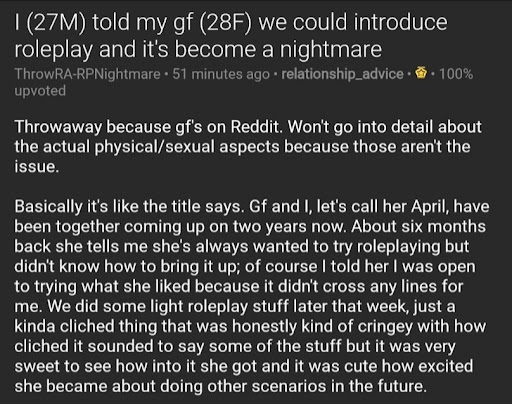Click the word 'nightmare' in the title
The image size is (512, 404).
(x=330, y=50)
